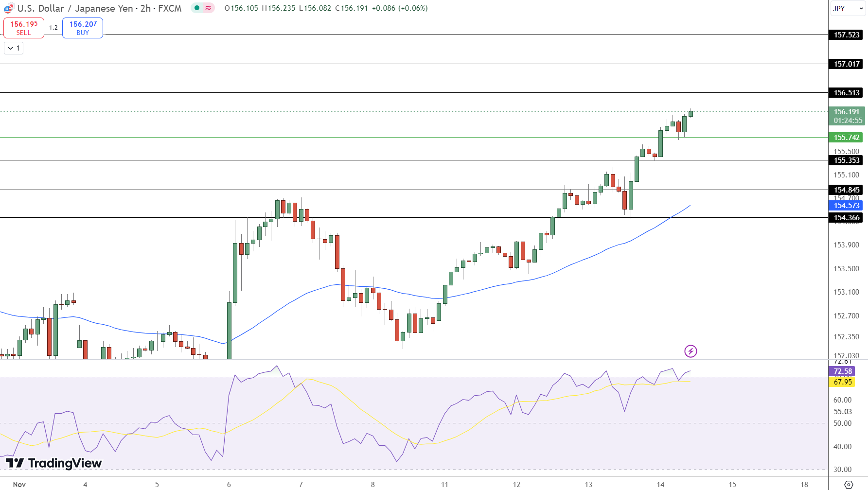Open the JPY currency dropdown
868x490 pixels.
tap(848, 8)
